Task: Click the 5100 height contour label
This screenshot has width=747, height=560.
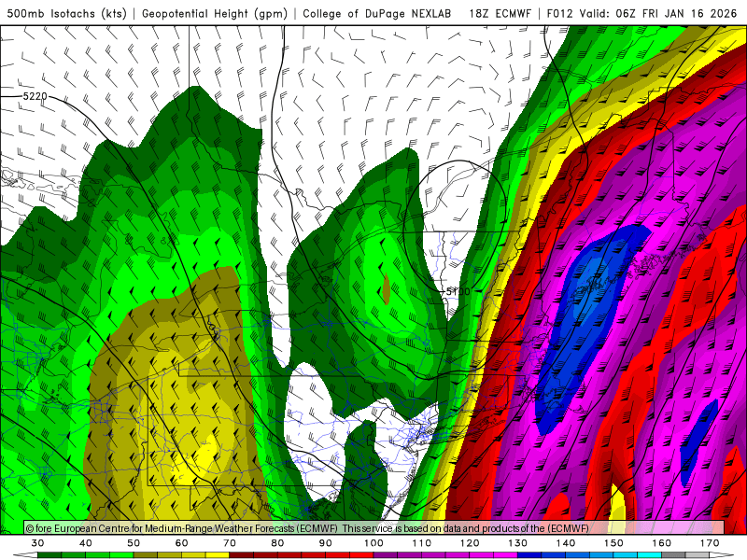Action: [x=458, y=291]
